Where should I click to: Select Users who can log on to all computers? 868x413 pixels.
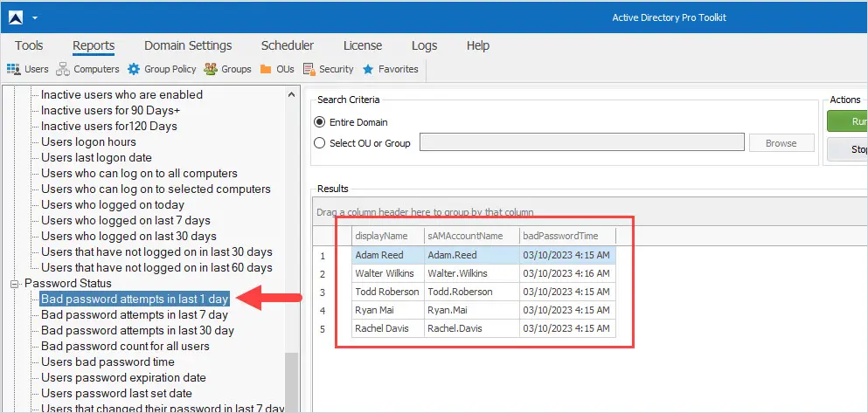tap(140, 173)
